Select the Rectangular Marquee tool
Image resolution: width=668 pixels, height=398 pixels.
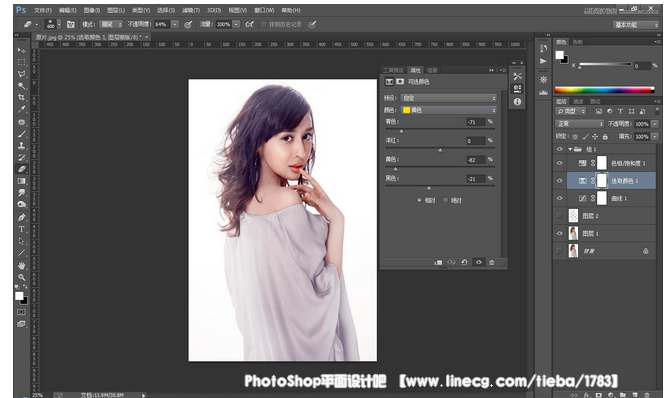[x=21, y=62]
